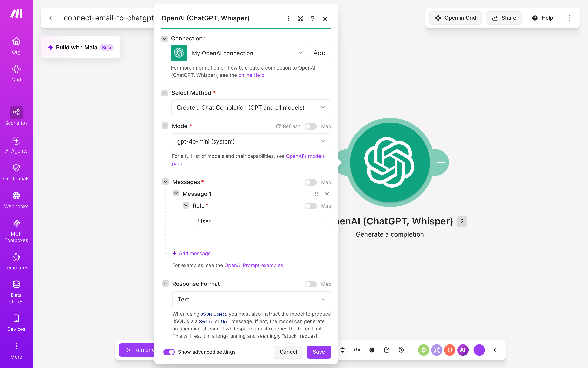The image size is (588, 368).
Task: Turn off Show advanced settings
Action: [x=169, y=352]
